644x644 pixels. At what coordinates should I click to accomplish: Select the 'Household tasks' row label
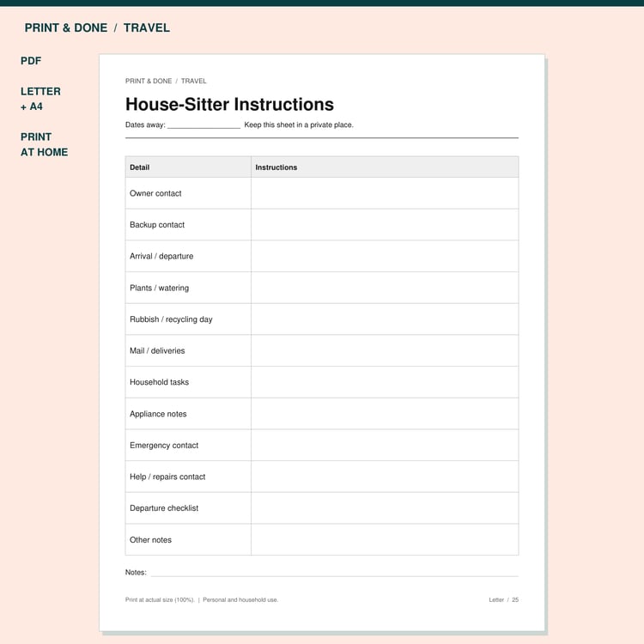(x=160, y=382)
